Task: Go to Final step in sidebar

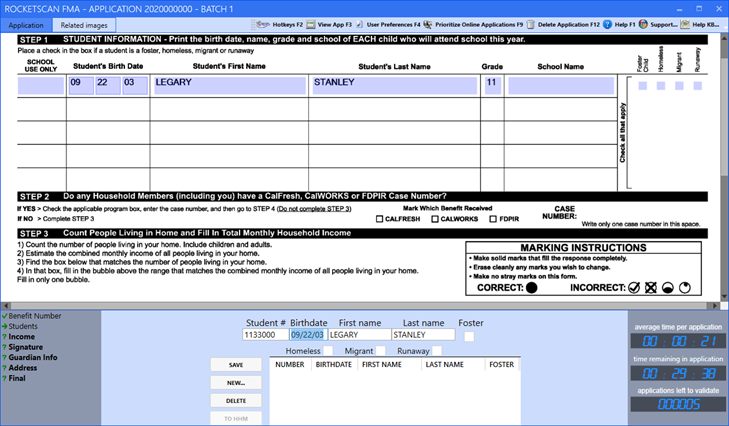Action: tap(17, 378)
